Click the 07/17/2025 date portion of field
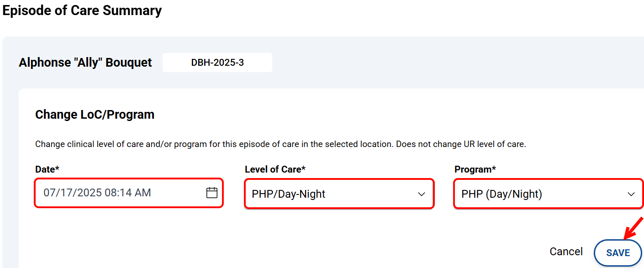The image size is (644, 268). point(73,193)
